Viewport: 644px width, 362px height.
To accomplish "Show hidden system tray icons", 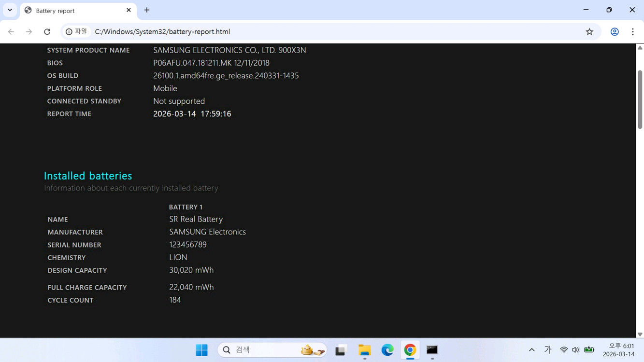I will point(531,350).
